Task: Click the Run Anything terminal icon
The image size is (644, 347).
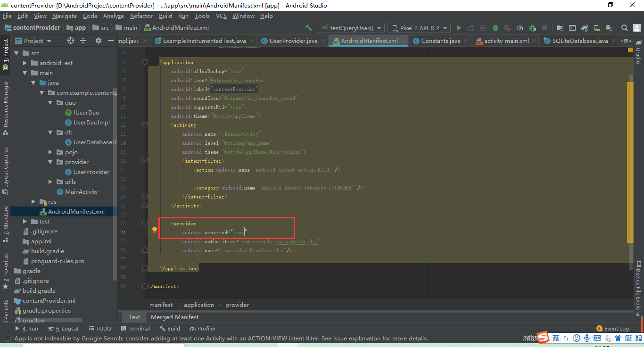Action: [x=572, y=28]
